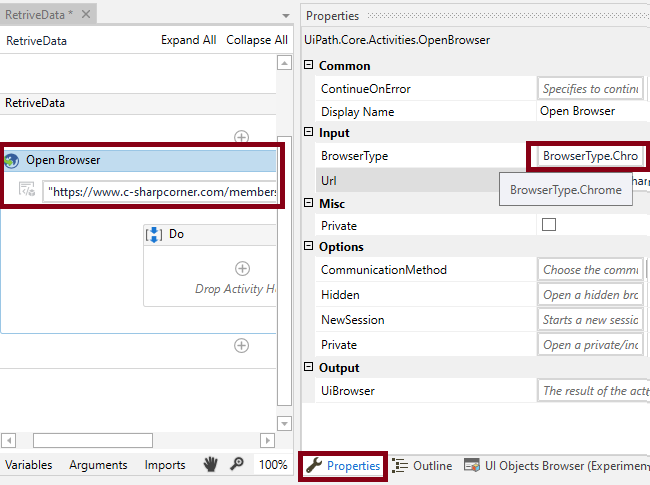The height and width of the screenshot is (485, 650).
Task: Click the Options Private value field
Action: pos(590,345)
